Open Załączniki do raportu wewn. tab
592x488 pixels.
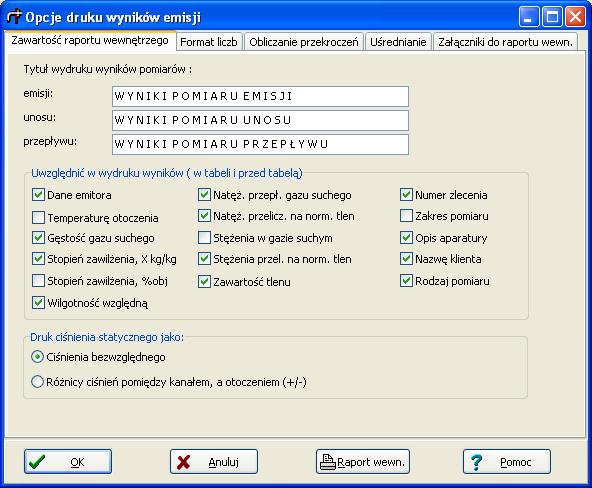(x=506, y=42)
